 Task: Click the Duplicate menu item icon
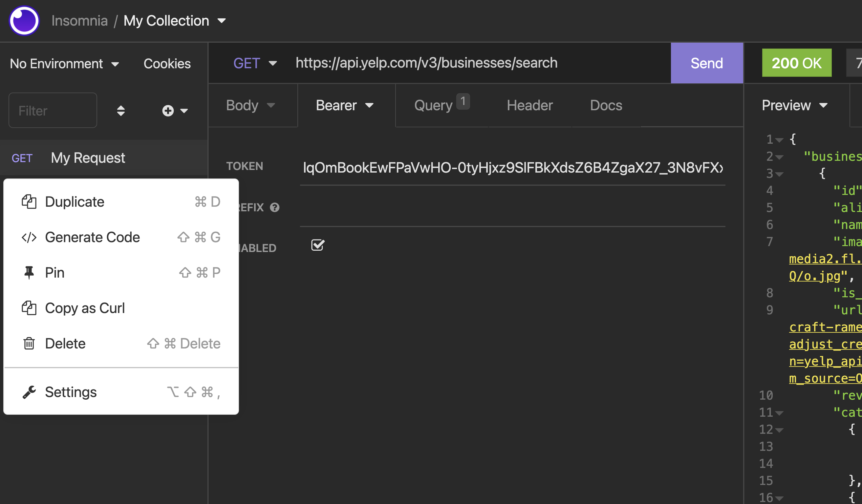tap(29, 202)
